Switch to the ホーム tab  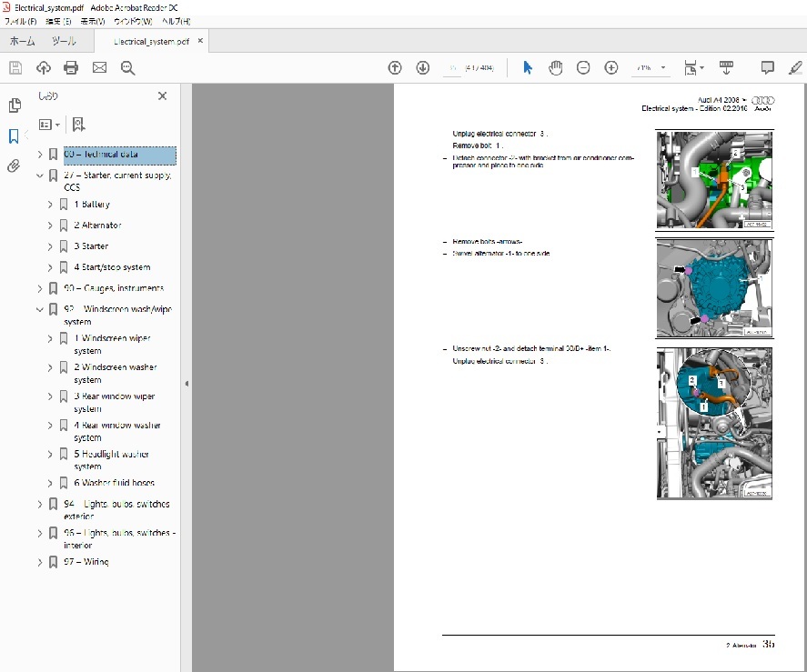22,41
